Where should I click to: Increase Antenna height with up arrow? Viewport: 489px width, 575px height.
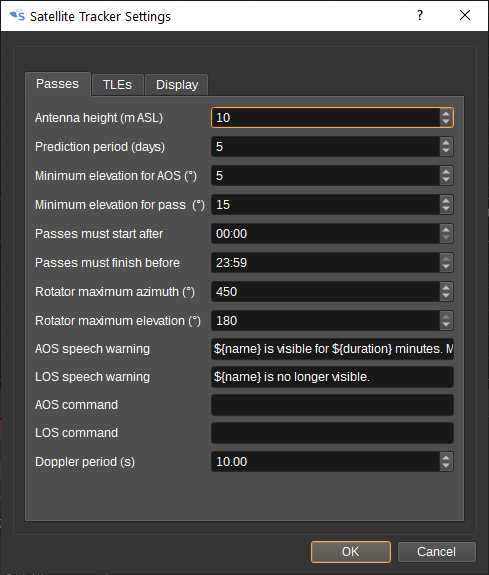446,114
